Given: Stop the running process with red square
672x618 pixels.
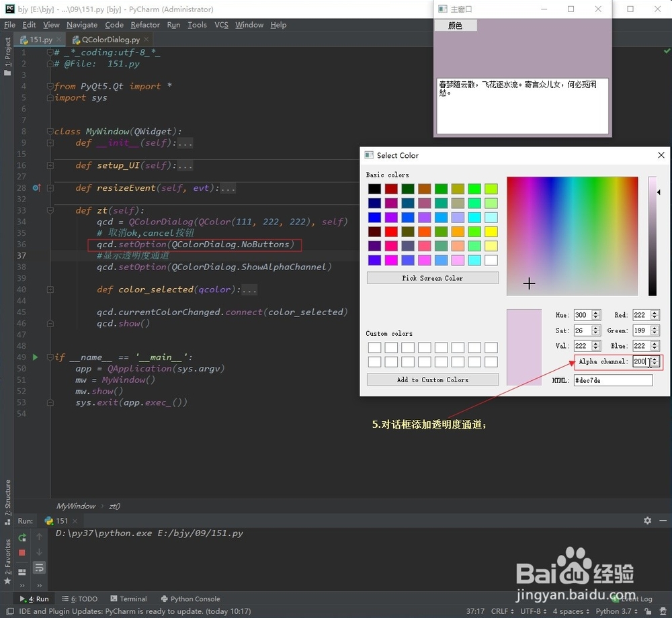Looking at the screenshot, I should pos(22,552).
